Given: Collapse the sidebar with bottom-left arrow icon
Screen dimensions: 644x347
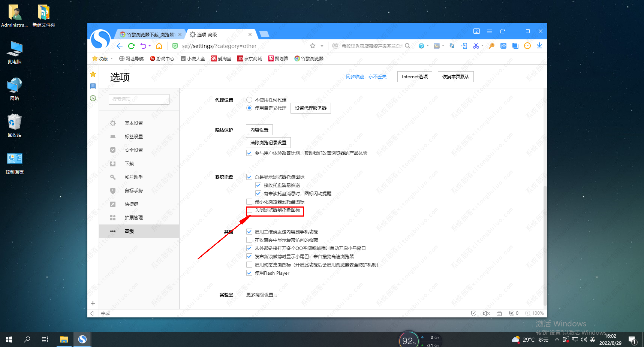Looking at the screenshot, I should click(x=93, y=313).
